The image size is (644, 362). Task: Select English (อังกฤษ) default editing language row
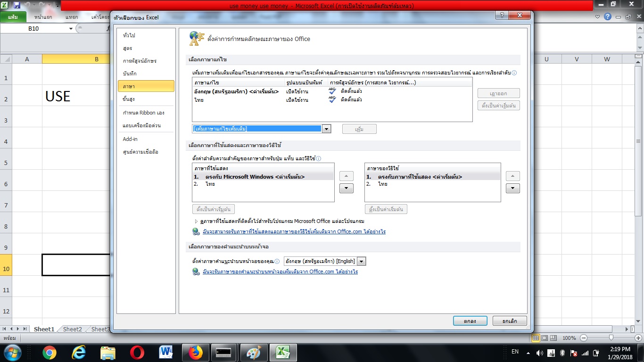(332, 91)
